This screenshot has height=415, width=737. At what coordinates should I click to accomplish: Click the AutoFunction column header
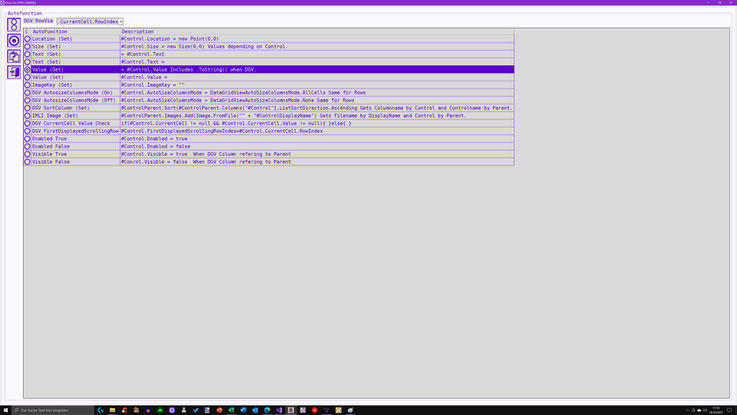click(x=75, y=31)
